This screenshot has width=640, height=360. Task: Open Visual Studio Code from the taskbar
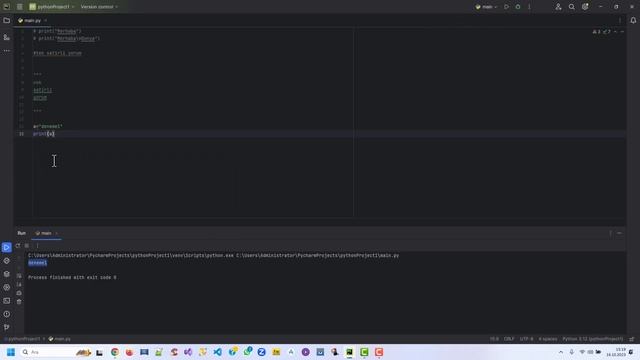tap(218, 352)
